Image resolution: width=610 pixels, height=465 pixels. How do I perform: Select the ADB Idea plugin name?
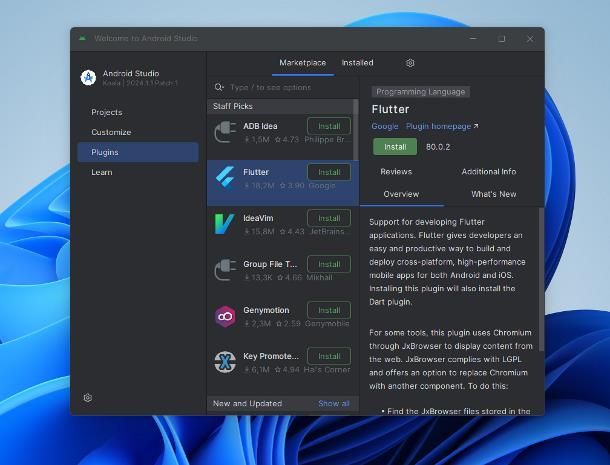[260, 126]
